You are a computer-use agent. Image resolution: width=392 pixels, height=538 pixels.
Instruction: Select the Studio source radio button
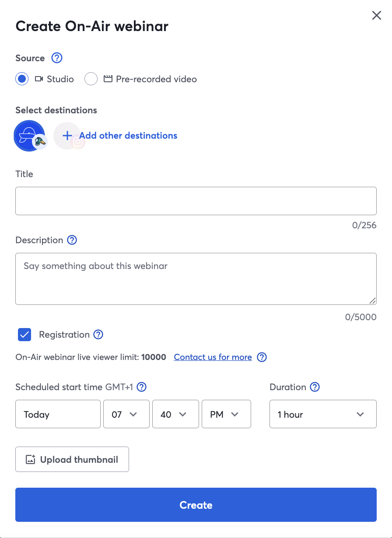pyautogui.click(x=22, y=79)
